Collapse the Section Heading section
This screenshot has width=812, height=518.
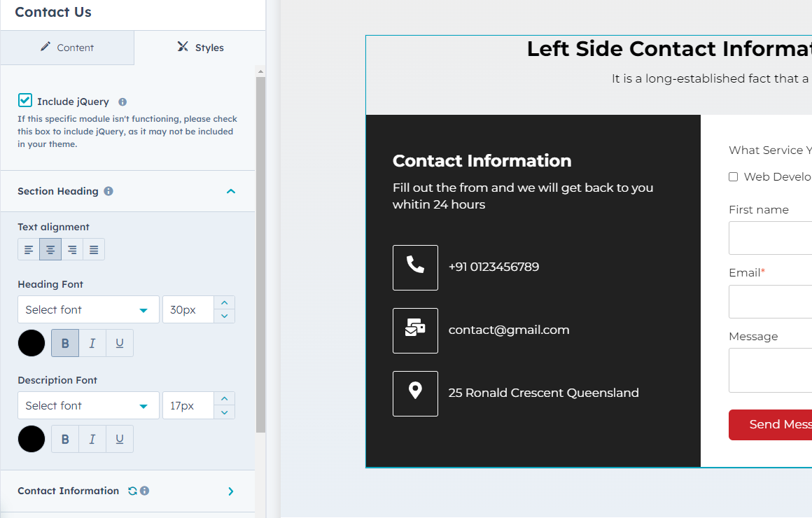click(x=231, y=191)
